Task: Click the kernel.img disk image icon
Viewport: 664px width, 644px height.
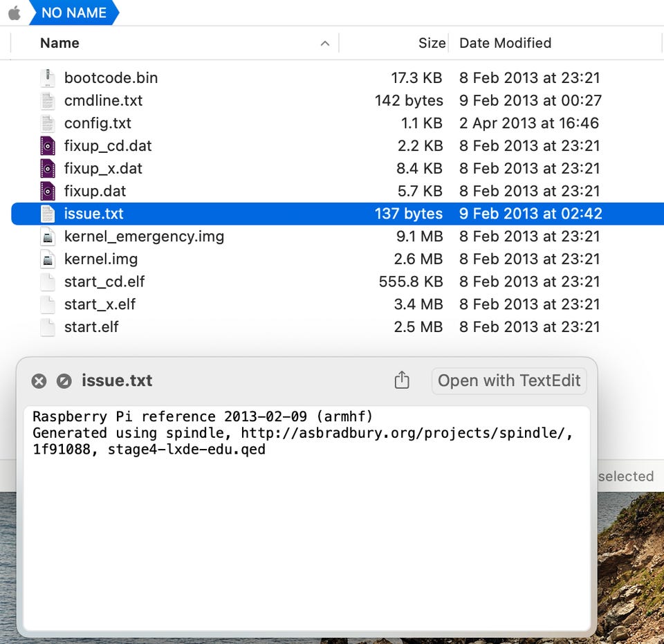Action: coord(48,259)
